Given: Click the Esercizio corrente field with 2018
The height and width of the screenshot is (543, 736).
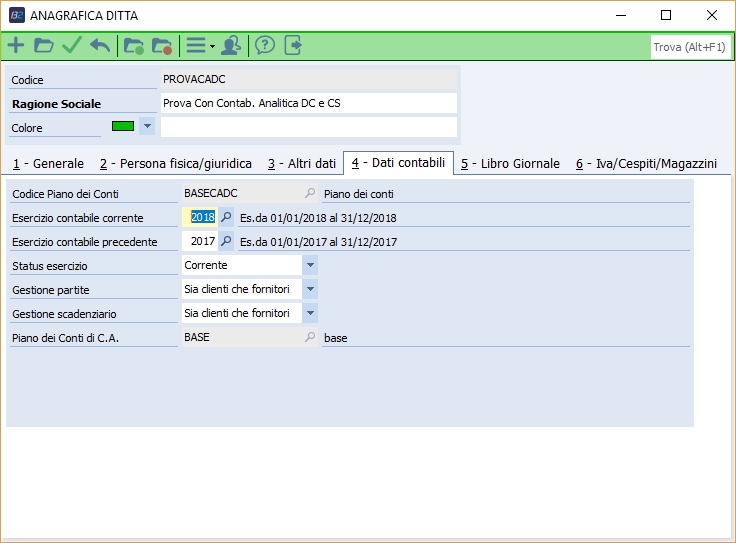Looking at the screenshot, I should (x=200, y=217).
